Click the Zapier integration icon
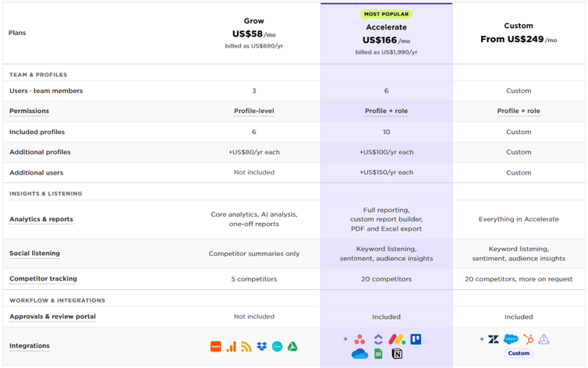Image resolution: width=588 pixels, height=368 pixels. [215, 346]
